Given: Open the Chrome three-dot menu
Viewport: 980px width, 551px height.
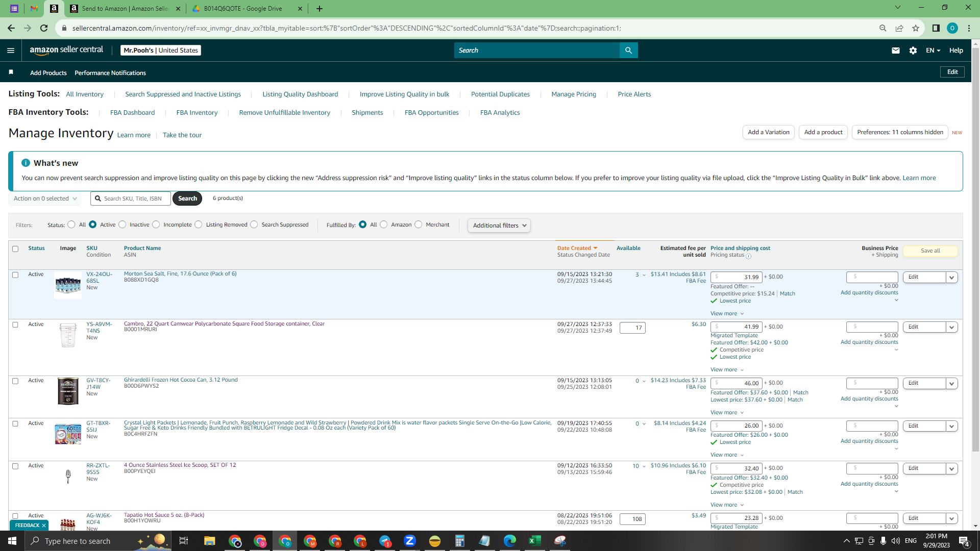Looking at the screenshot, I should coord(969,28).
